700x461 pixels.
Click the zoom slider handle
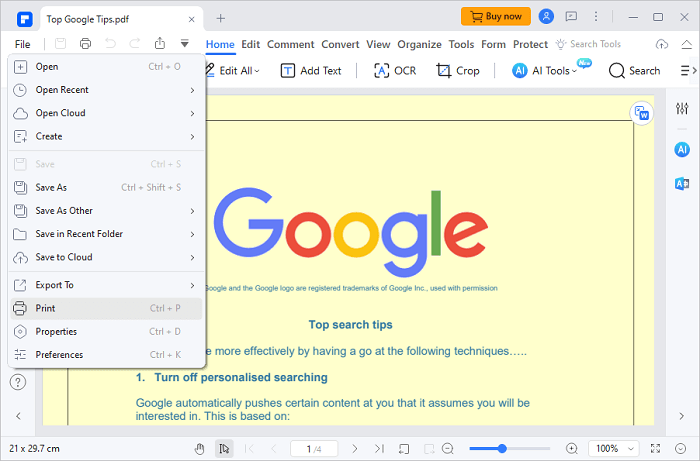click(x=502, y=449)
